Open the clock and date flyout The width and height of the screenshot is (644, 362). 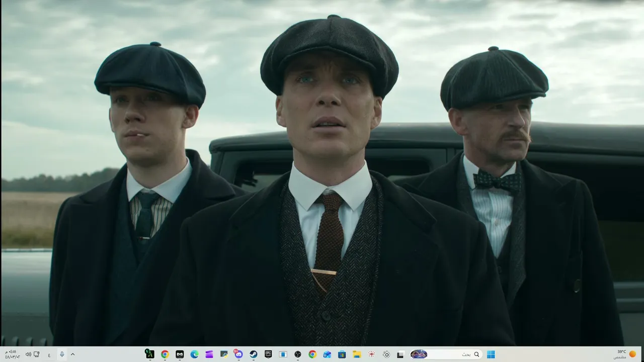(12, 354)
